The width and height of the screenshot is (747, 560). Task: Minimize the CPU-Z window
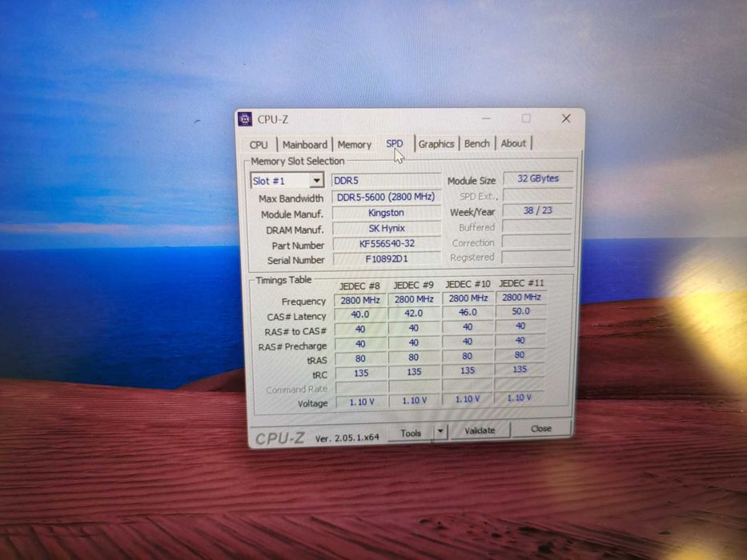(487, 118)
